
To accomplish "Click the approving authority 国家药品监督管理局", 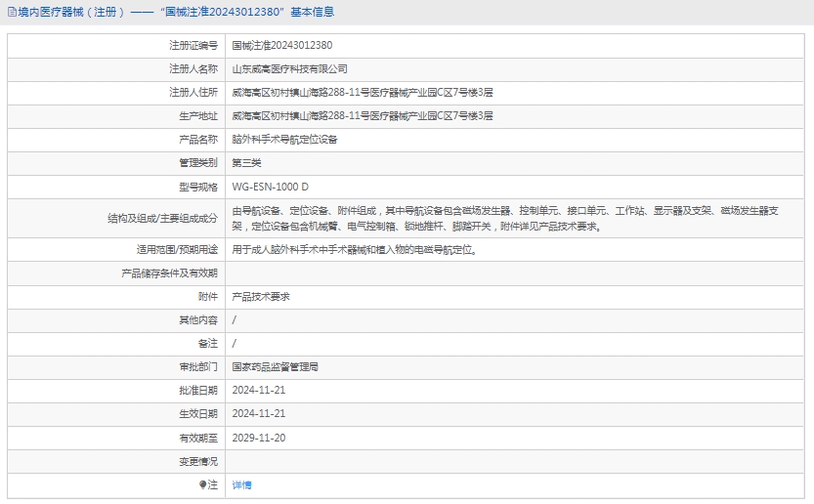I will [275, 367].
